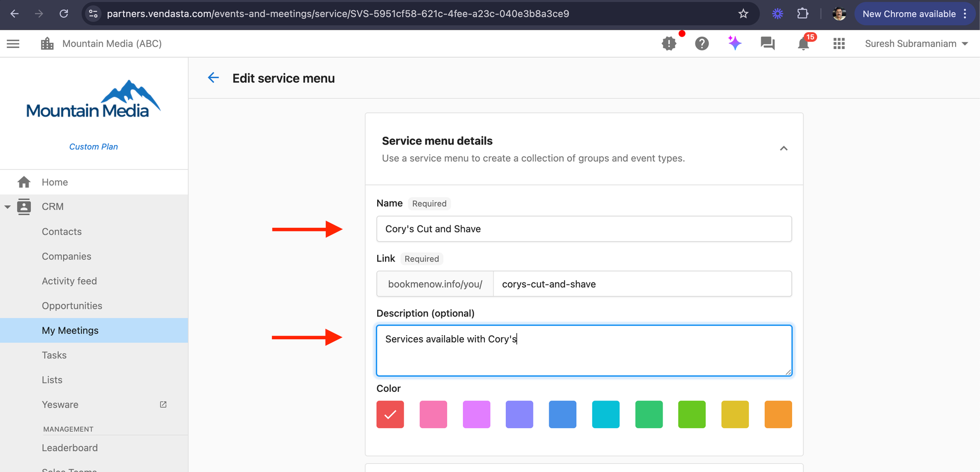Collapse the Service menu details section
Image resolution: width=980 pixels, height=472 pixels.
[x=783, y=148]
